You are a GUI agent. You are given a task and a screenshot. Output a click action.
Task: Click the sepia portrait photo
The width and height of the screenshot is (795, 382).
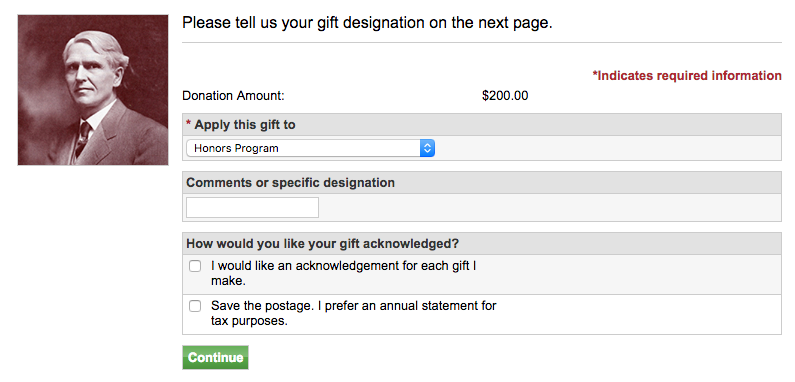[x=93, y=90]
